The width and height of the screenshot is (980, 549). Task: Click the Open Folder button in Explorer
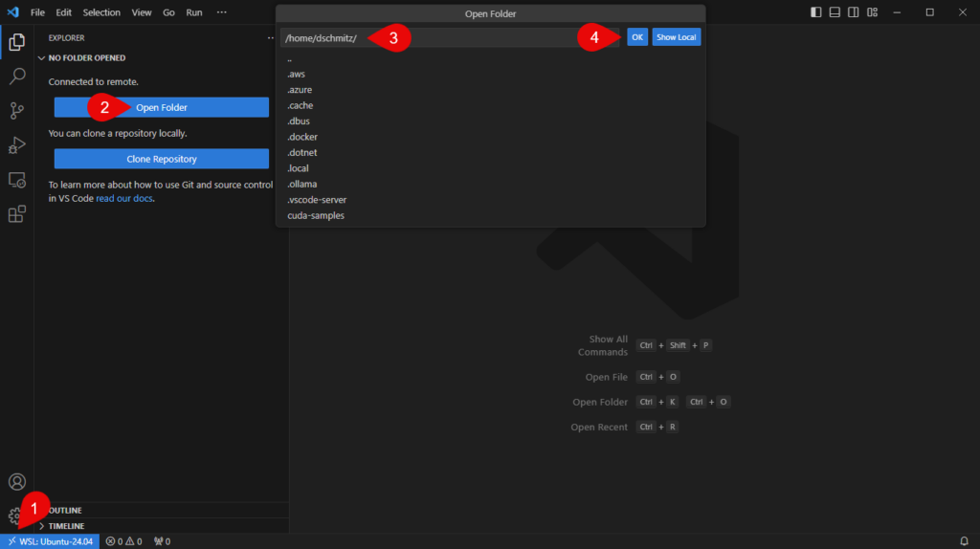[x=161, y=107]
